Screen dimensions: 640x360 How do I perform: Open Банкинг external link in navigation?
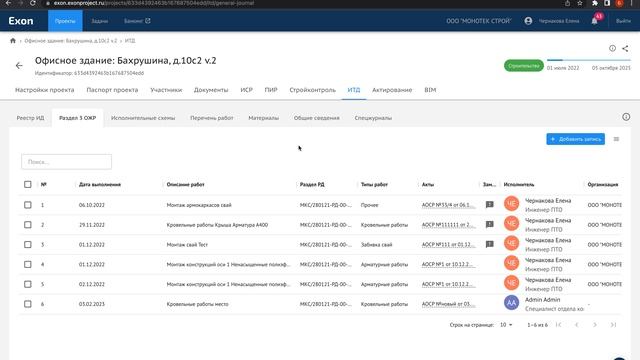coord(137,21)
